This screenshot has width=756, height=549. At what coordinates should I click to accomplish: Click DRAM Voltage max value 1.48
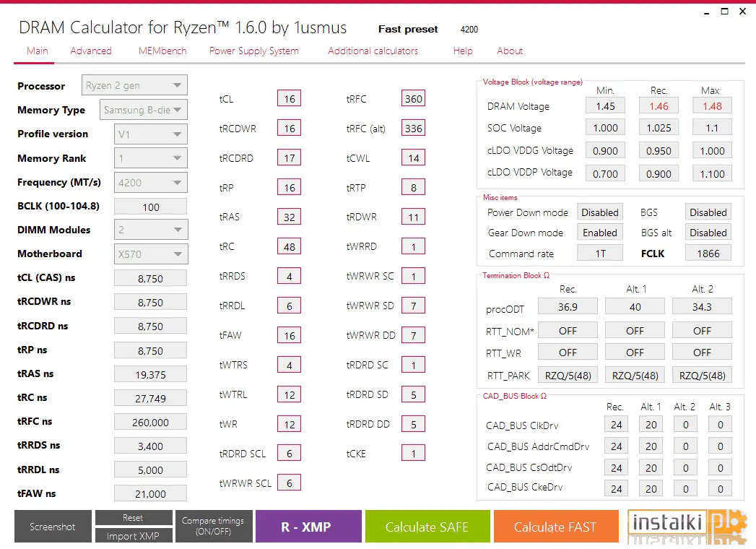(x=712, y=106)
